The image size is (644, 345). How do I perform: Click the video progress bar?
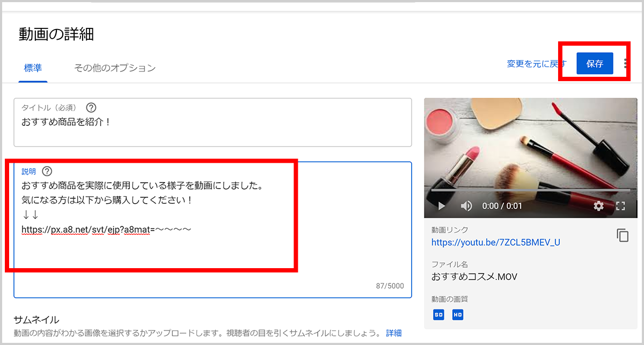click(530, 190)
